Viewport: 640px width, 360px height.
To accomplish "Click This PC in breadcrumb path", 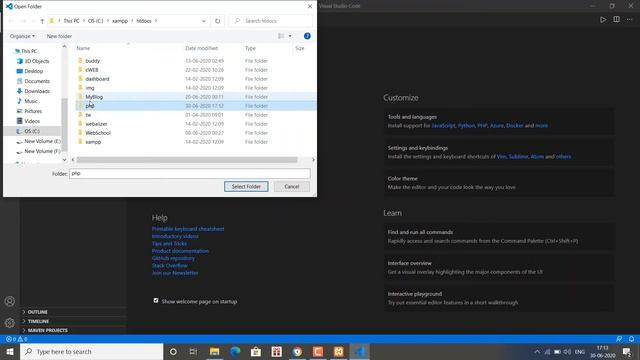I will click(x=71, y=21).
